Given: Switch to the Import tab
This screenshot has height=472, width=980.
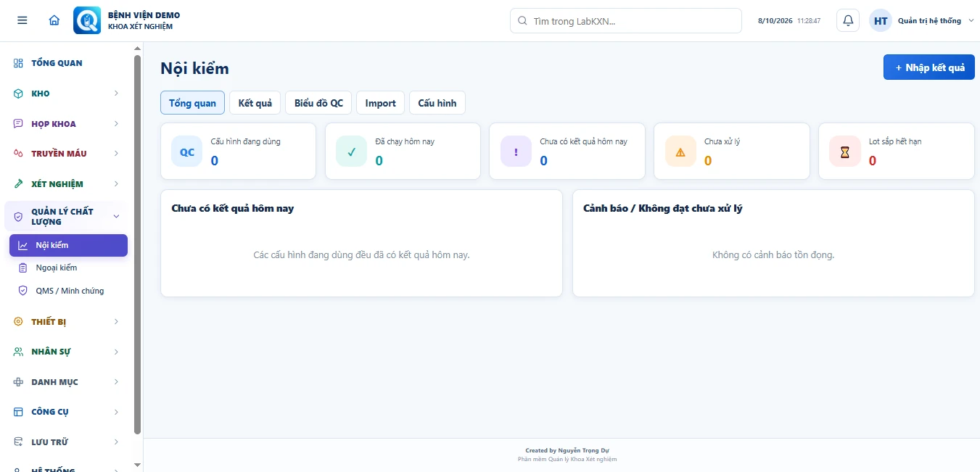Looking at the screenshot, I should (381, 103).
